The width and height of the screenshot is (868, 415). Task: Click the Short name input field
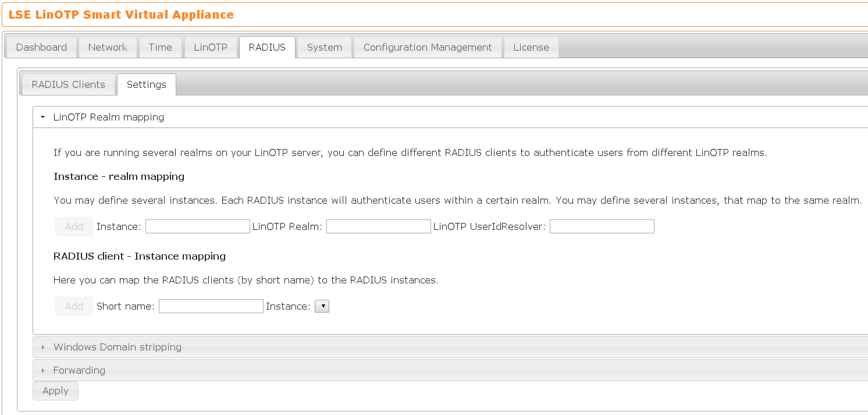[211, 306]
